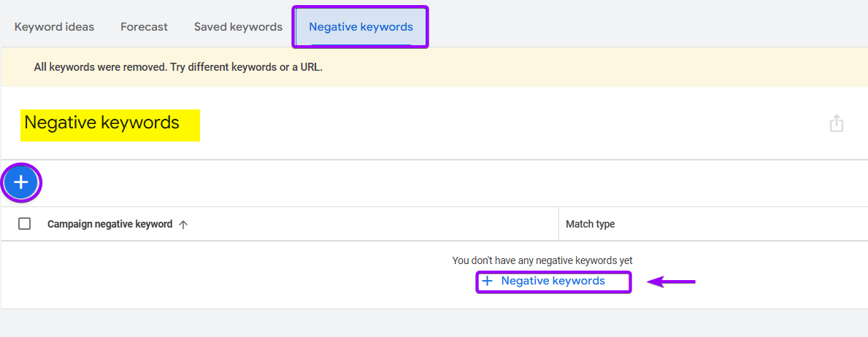Click the Negative keywords link text
The height and width of the screenshot is (337, 868).
(x=553, y=281)
